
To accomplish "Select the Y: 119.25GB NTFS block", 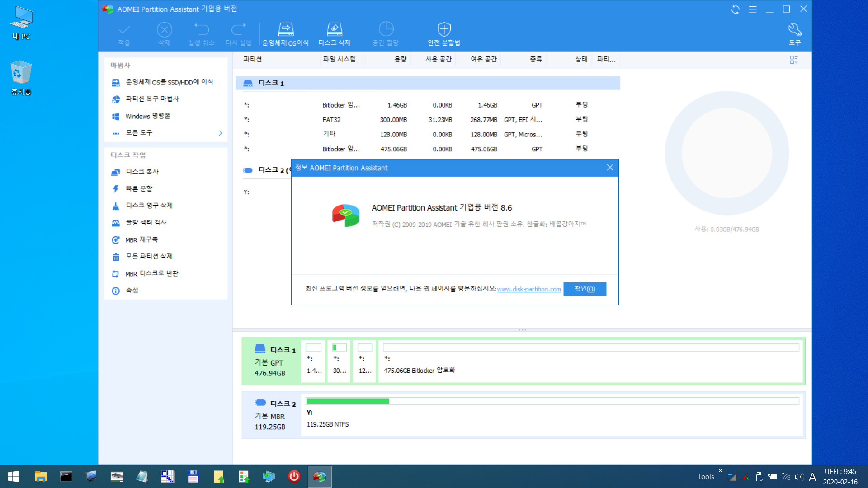I will pyautogui.click(x=552, y=415).
